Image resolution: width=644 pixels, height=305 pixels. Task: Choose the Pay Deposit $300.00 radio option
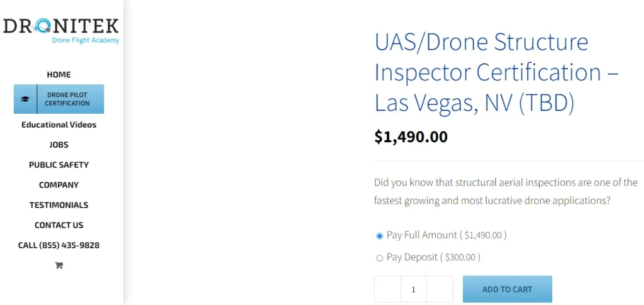click(379, 258)
